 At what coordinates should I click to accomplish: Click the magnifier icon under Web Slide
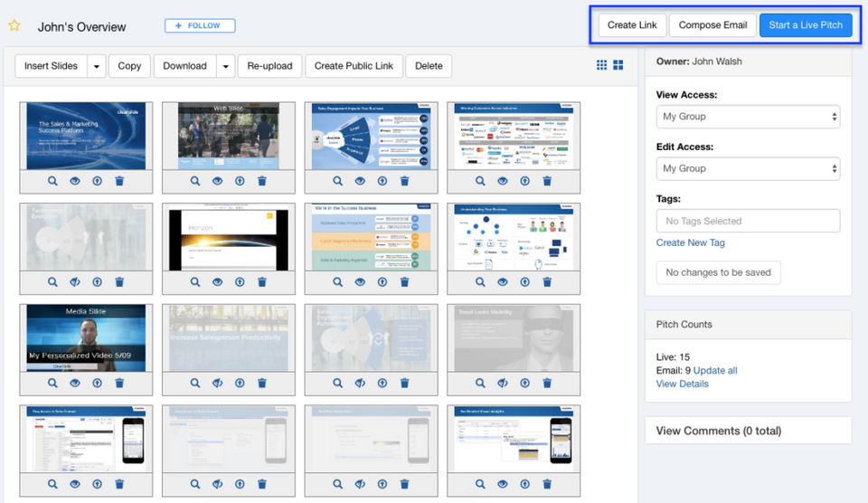click(x=195, y=181)
